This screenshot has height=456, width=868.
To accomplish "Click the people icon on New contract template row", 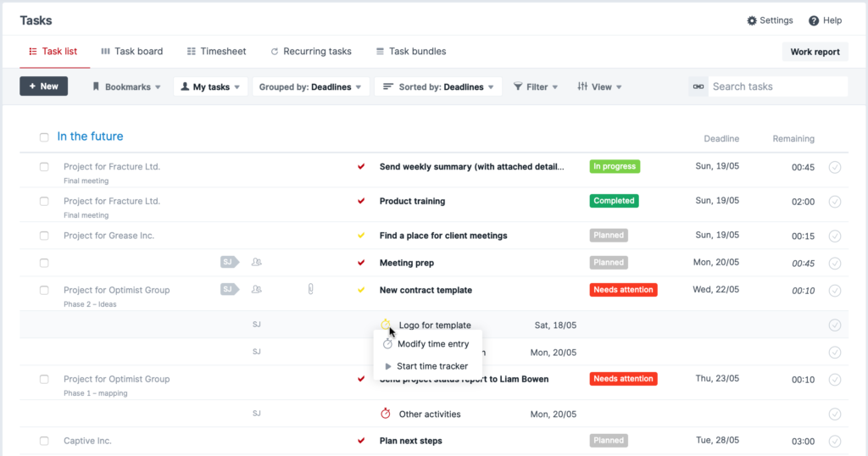I will click(x=256, y=289).
